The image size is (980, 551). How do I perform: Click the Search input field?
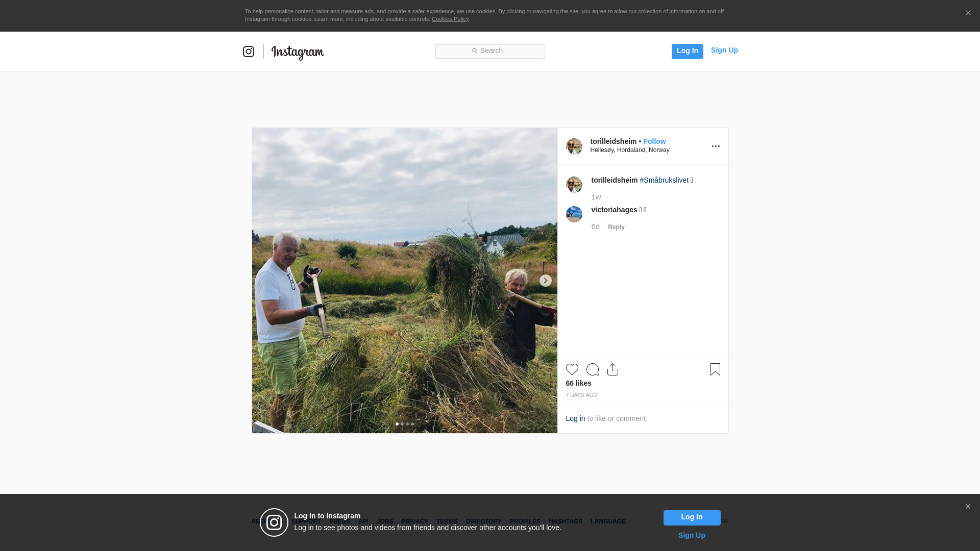point(490,51)
